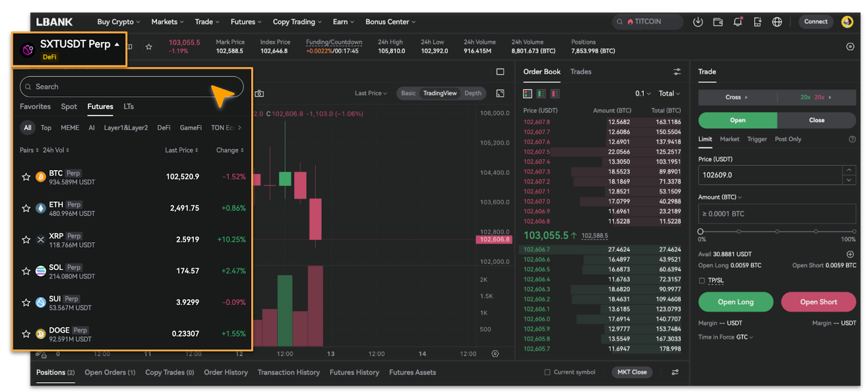
Task: Open the Open Orders (1) tab
Action: pos(110,372)
